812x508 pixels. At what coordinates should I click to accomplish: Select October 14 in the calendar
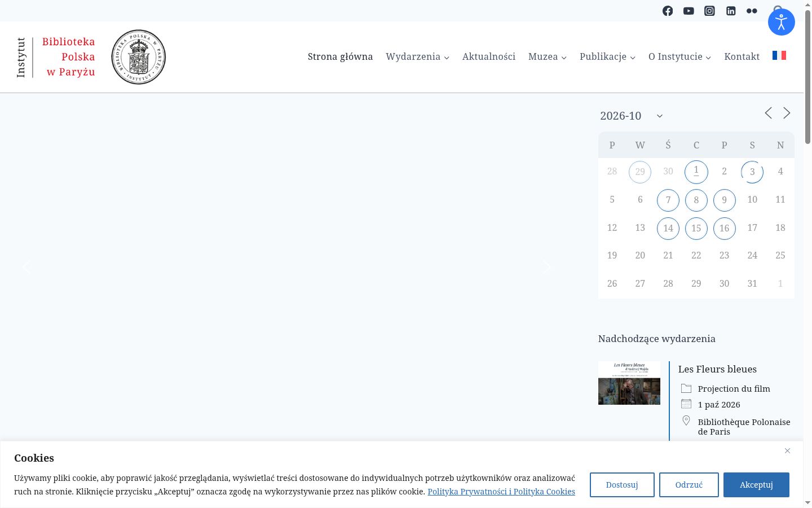click(x=668, y=228)
